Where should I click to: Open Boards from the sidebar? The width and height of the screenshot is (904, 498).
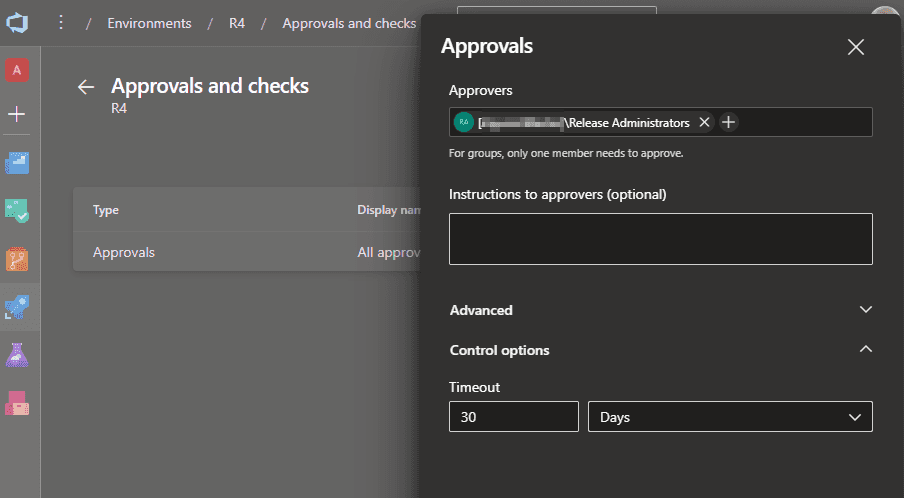tap(17, 163)
